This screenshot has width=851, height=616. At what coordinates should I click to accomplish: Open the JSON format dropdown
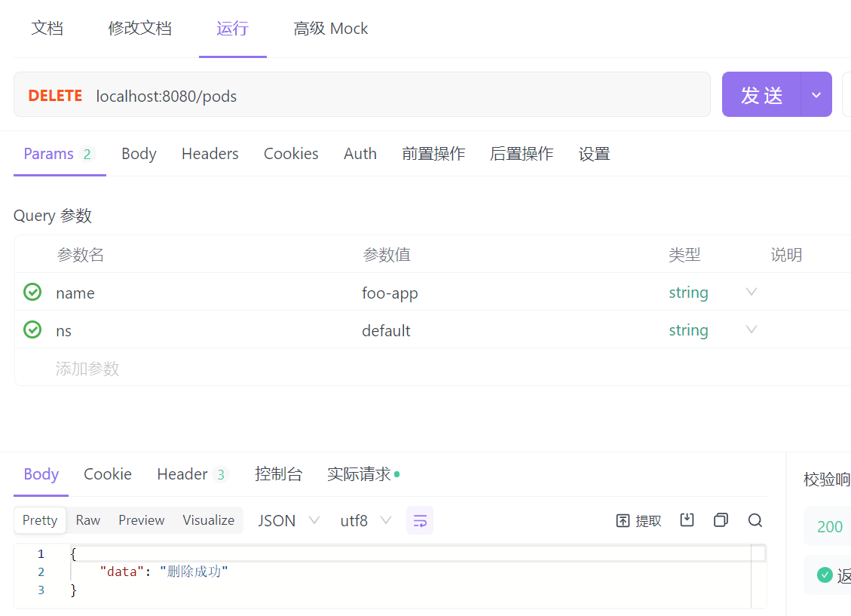pos(289,520)
